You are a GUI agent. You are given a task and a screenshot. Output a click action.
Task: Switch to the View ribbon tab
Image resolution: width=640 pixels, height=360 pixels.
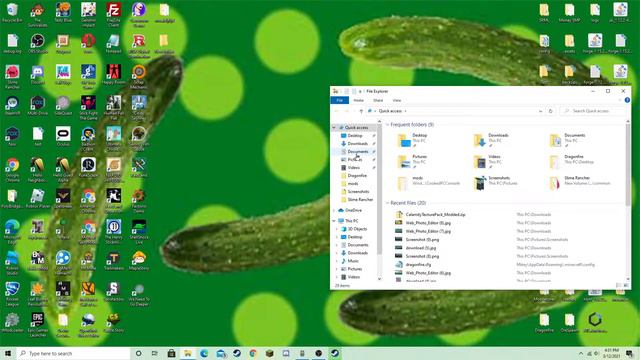(x=397, y=100)
